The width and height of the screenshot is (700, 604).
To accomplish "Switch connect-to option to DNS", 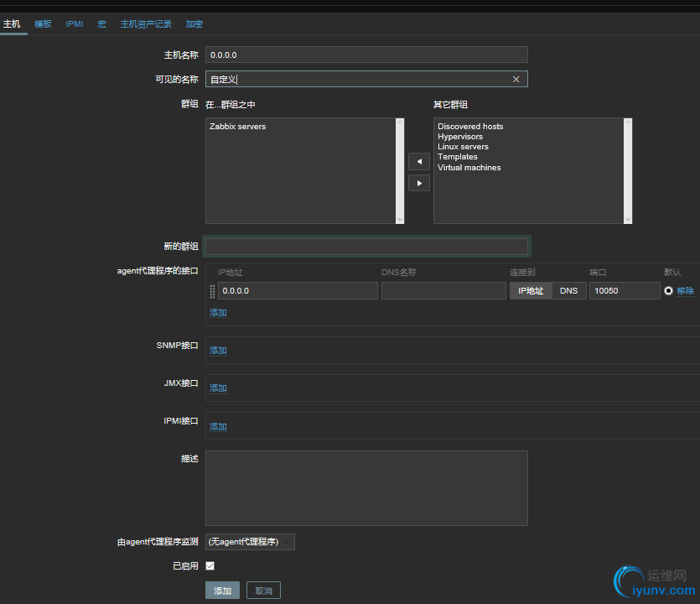I will [x=568, y=291].
